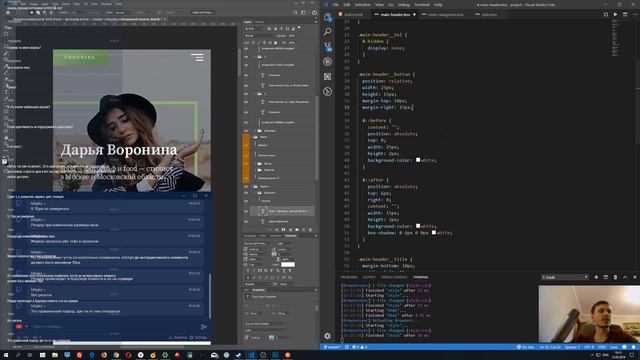Screen dimensions: 640x360
Task: Click the CRLF end-of-line setting in status bar
Action: [x=602, y=347]
